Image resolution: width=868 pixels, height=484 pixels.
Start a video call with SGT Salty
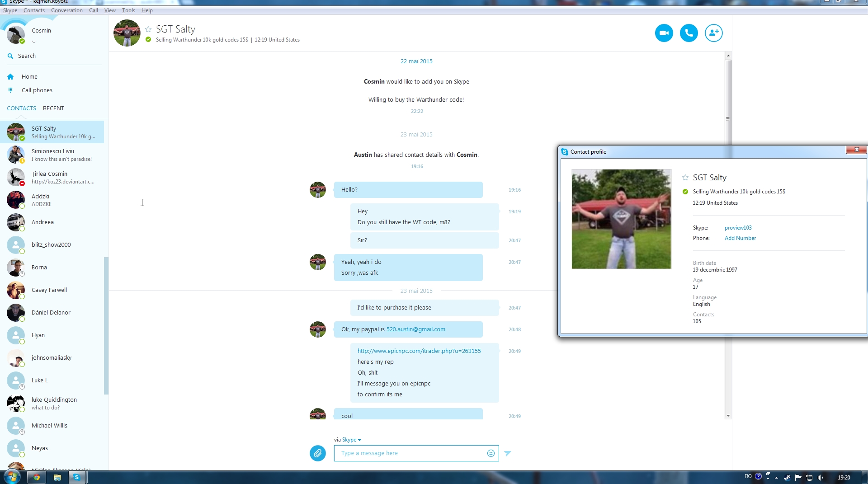[x=664, y=33]
